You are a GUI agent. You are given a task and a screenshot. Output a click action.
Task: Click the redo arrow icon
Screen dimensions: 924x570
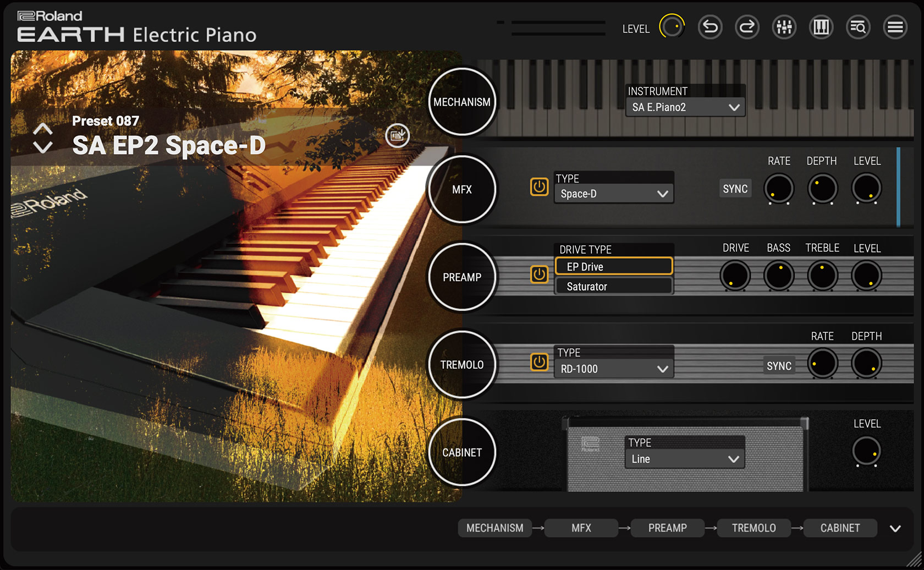point(747,27)
